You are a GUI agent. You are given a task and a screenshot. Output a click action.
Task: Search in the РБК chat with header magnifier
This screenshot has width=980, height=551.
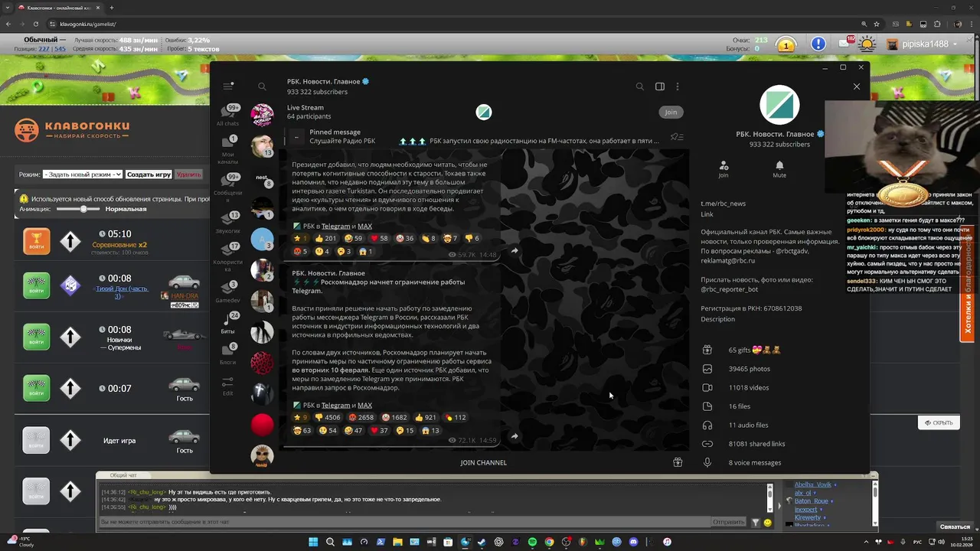coord(640,86)
